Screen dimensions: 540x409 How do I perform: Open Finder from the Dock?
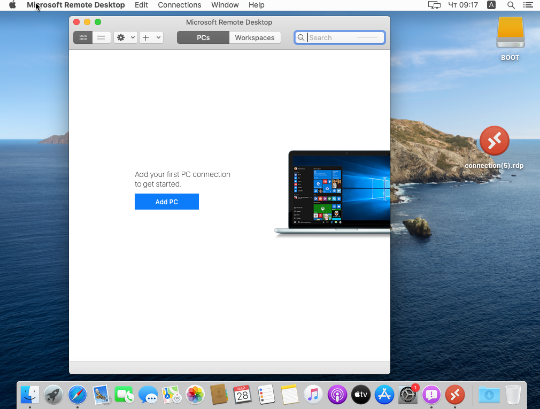point(30,395)
